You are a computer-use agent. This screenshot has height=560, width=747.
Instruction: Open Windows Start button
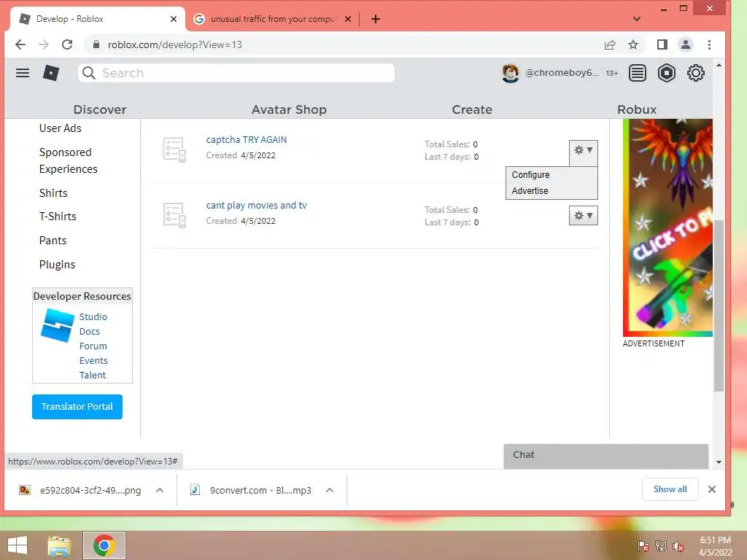click(18, 545)
